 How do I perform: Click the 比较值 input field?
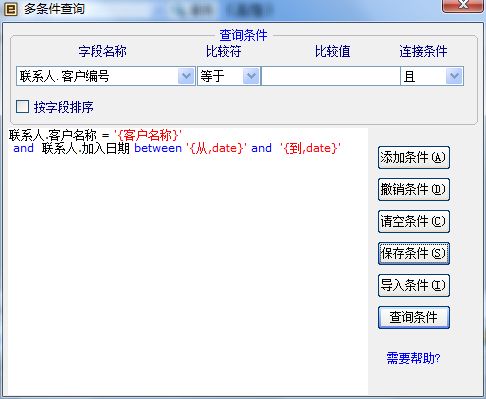pyautogui.click(x=330, y=76)
